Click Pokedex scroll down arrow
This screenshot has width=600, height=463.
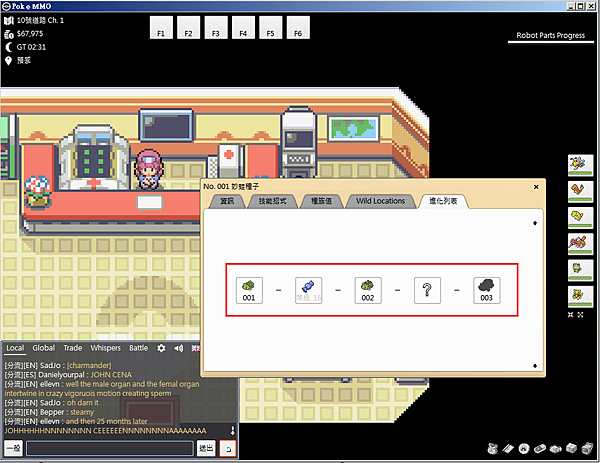[x=535, y=366]
